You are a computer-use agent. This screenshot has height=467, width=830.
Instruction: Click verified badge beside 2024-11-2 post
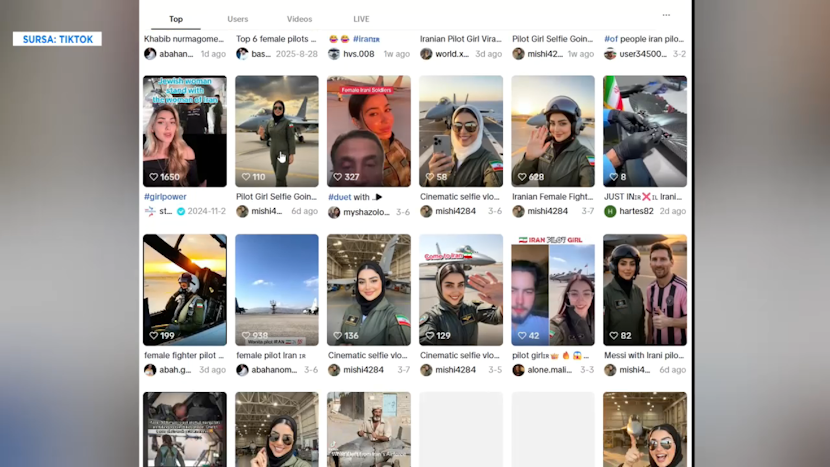pyautogui.click(x=181, y=211)
